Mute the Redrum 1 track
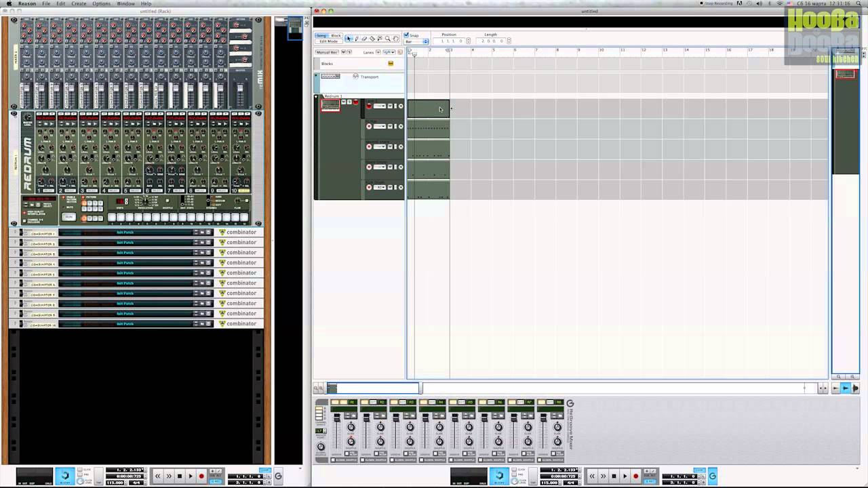The height and width of the screenshot is (488, 868). (x=344, y=102)
